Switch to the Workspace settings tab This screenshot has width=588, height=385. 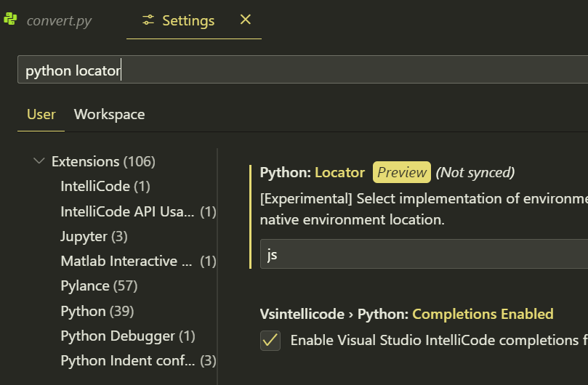109,114
